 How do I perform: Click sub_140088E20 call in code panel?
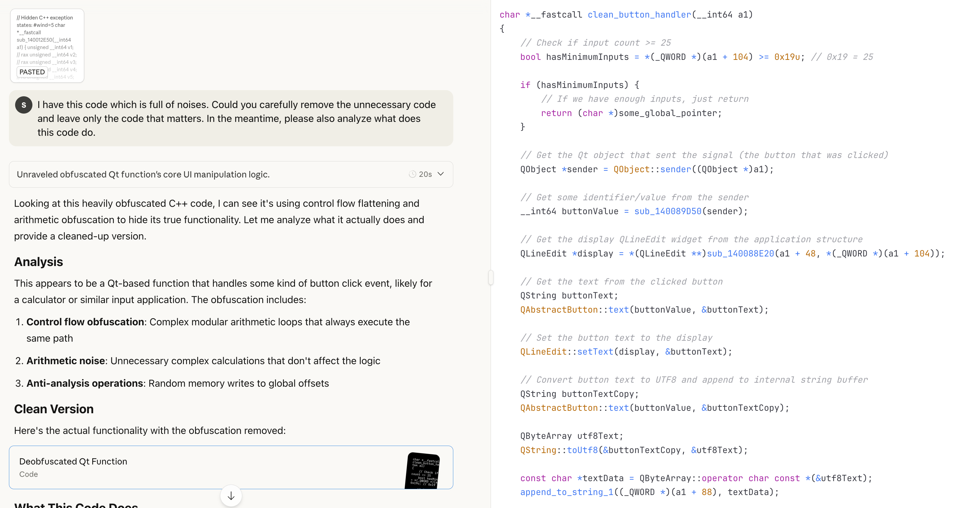tap(740, 253)
